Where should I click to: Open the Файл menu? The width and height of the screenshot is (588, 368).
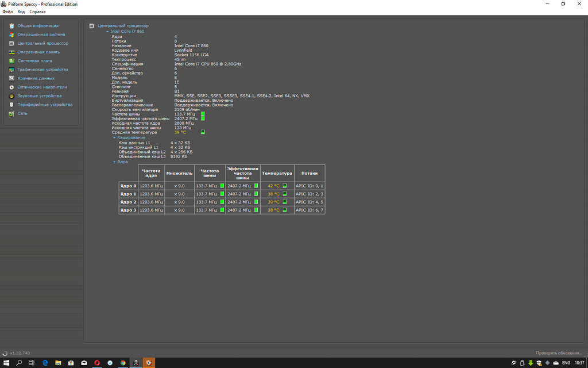(7, 11)
